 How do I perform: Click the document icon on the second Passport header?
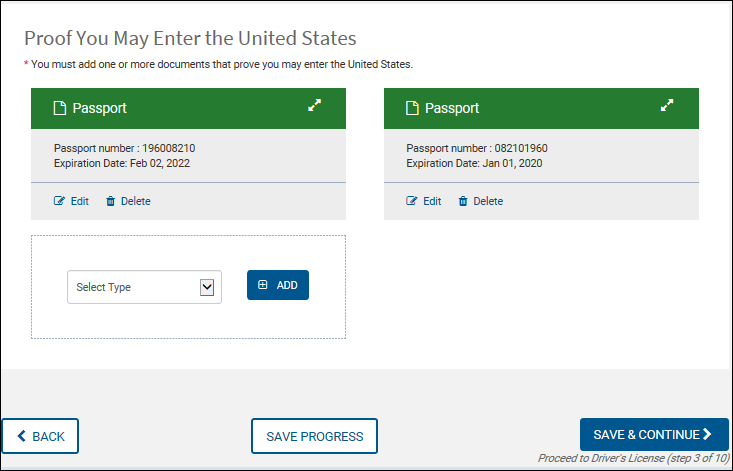point(411,108)
